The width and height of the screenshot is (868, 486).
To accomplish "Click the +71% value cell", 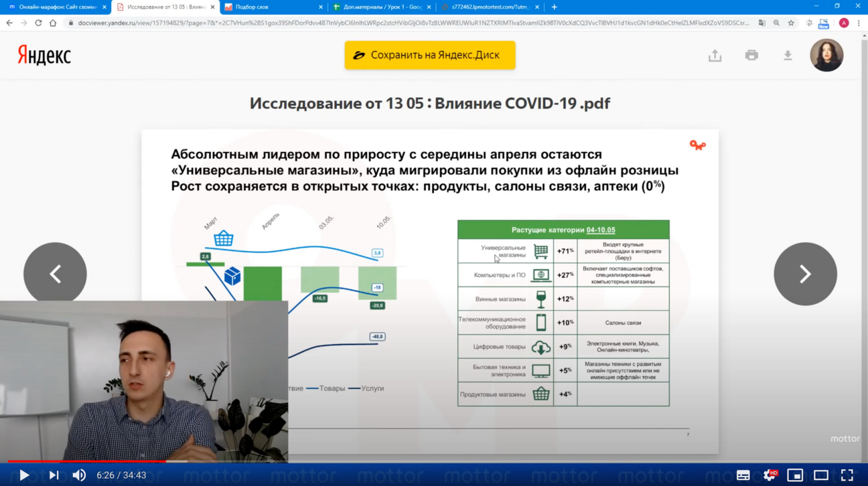I will (565, 251).
